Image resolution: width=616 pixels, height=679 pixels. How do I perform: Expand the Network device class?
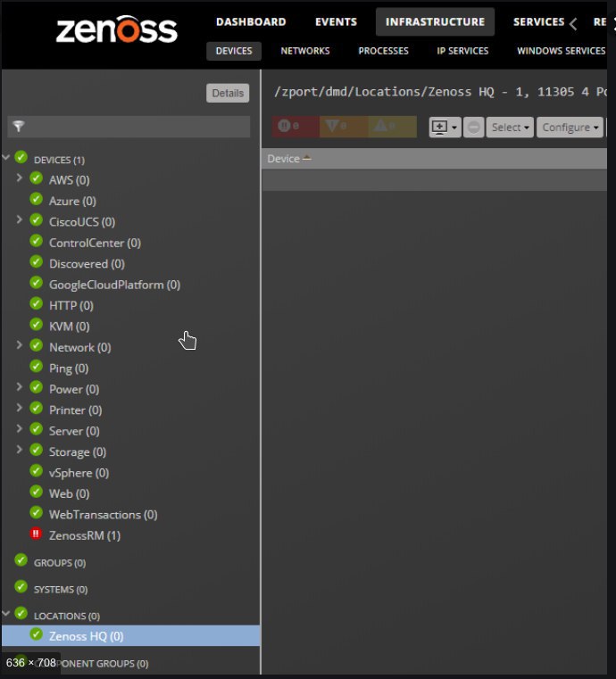[19, 345]
